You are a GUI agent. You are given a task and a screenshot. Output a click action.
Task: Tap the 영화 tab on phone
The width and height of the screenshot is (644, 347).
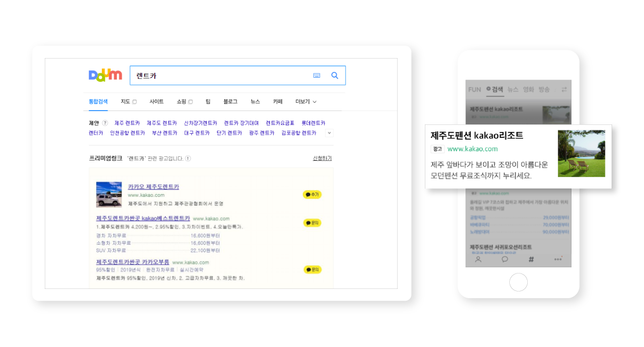(x=528, y=89)
